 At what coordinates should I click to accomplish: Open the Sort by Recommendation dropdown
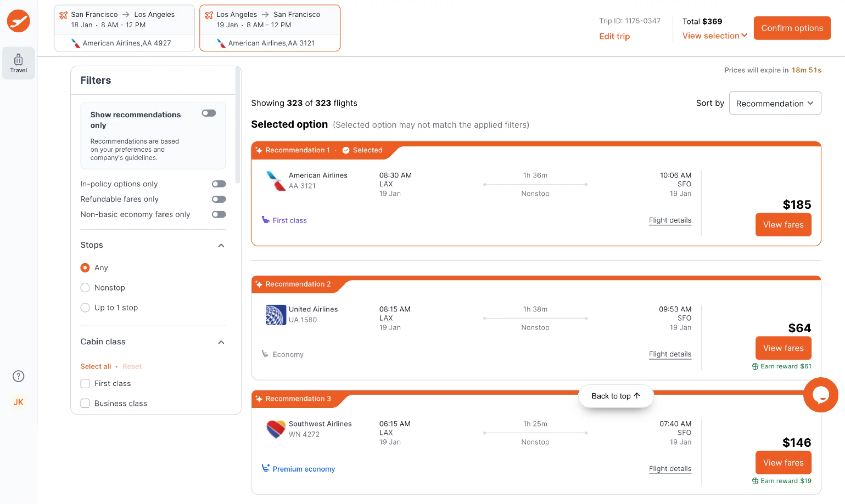[x=775, y=103]
